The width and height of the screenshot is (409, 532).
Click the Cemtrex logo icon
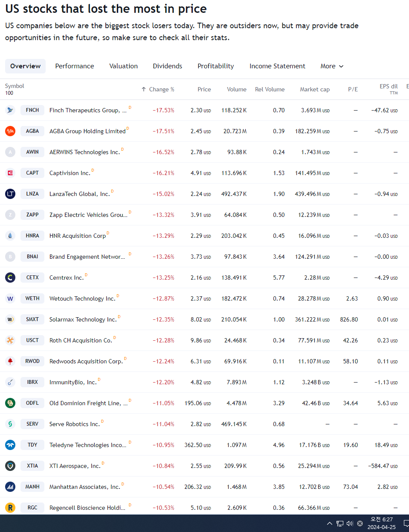click(x=10, y=278)
